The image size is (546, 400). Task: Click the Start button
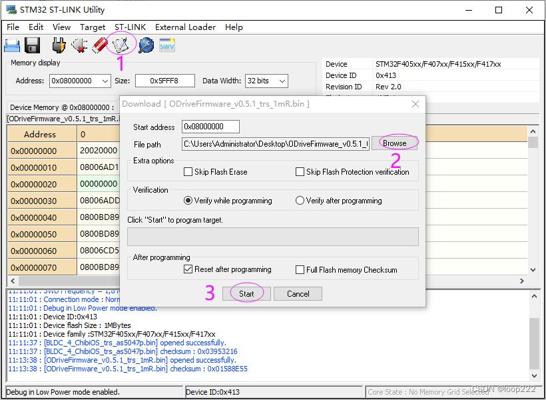click(x=246, y=294)
